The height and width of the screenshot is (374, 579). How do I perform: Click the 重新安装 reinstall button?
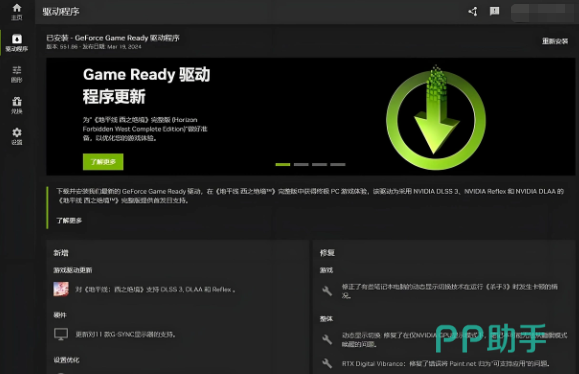point(555,41)
